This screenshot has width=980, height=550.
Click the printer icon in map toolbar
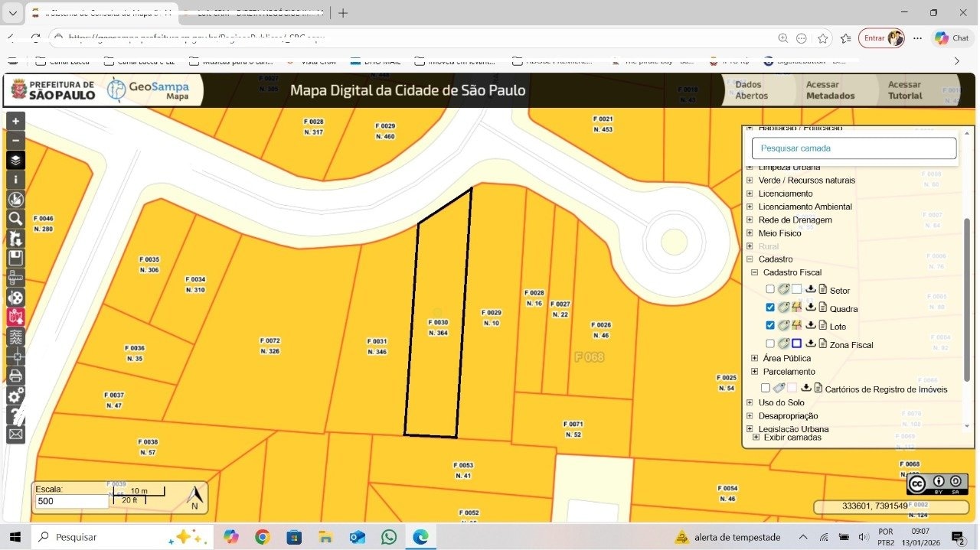tap(15, 376)
